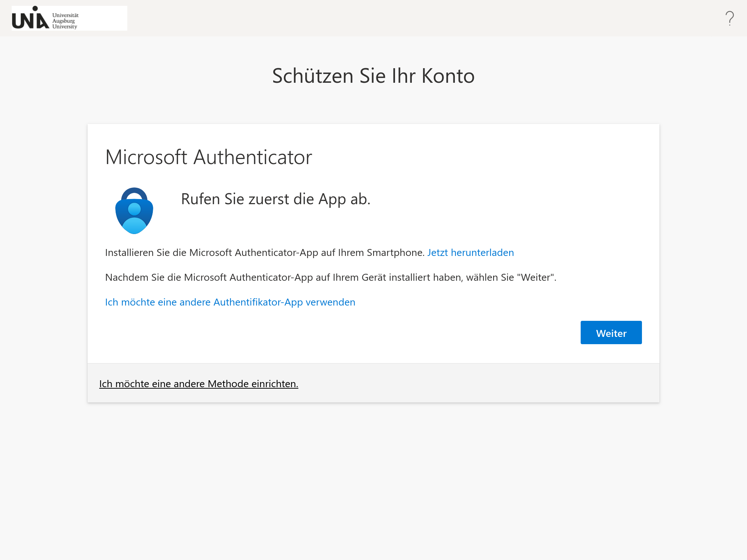This screenshot has width=747, height=560.
Task: Click the Schützen Sie Ihr Konto heading
Action: [x=373, y=76]
